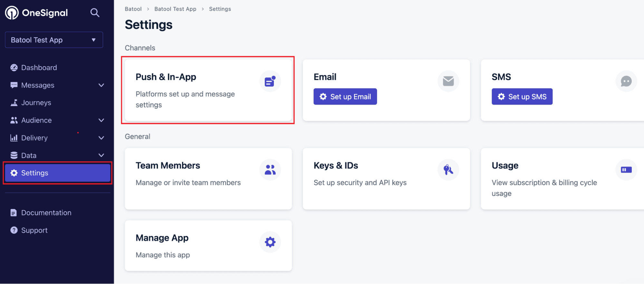The image size is (644, 284).
Task: Click Batool Test App breadcrumb
Action: (x=175, y=9)
